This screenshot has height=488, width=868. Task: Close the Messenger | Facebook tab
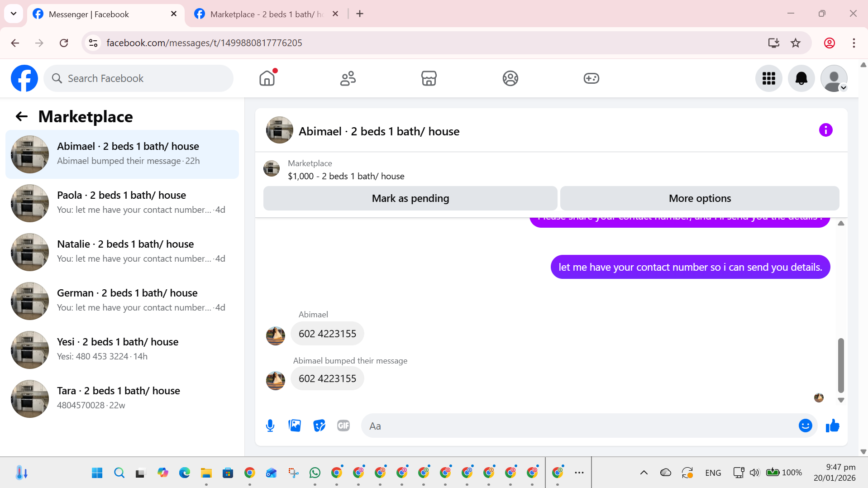pos(174,14)
